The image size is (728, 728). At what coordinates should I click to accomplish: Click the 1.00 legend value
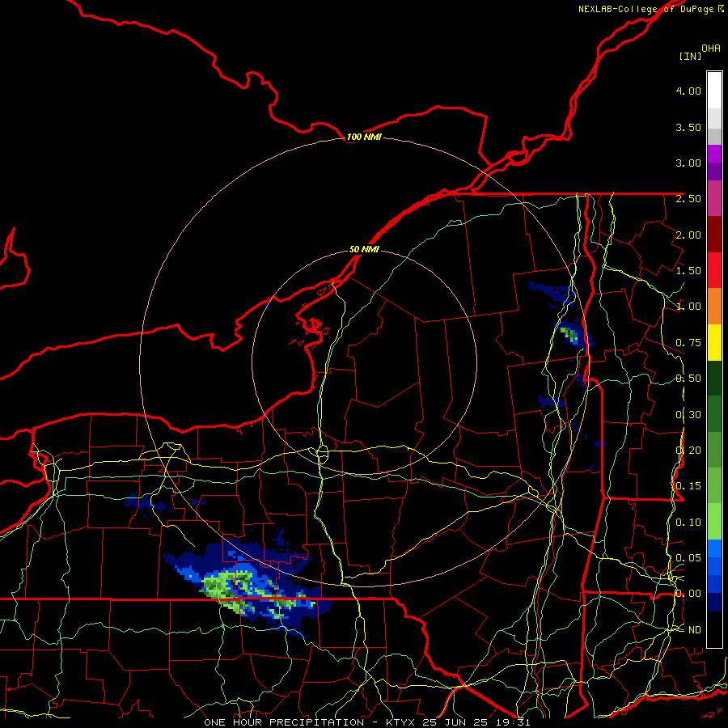coord(688,307)
